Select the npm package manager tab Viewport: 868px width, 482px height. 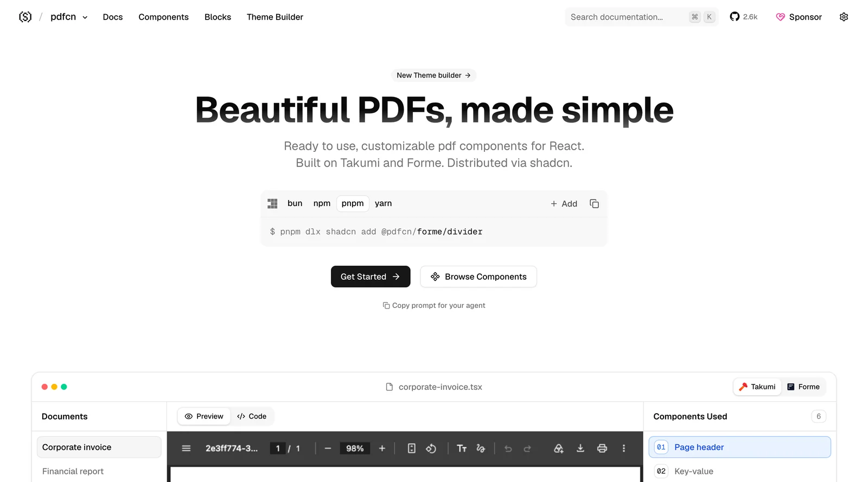click(x=322, y=203)
